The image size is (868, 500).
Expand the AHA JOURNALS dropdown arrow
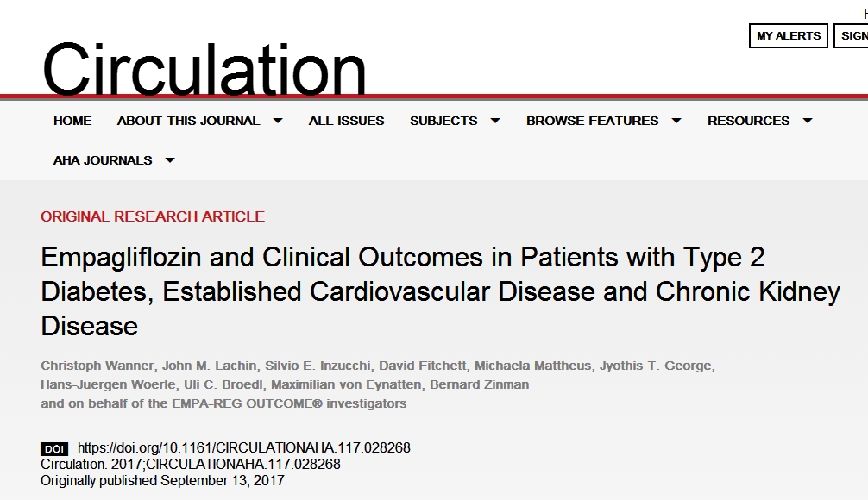tap(170, 160)
